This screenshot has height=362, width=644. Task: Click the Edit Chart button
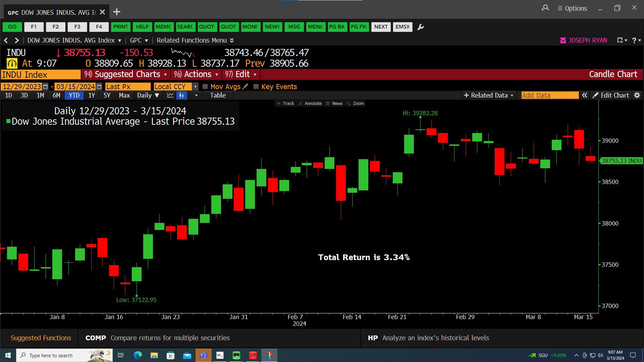(610, 96)
